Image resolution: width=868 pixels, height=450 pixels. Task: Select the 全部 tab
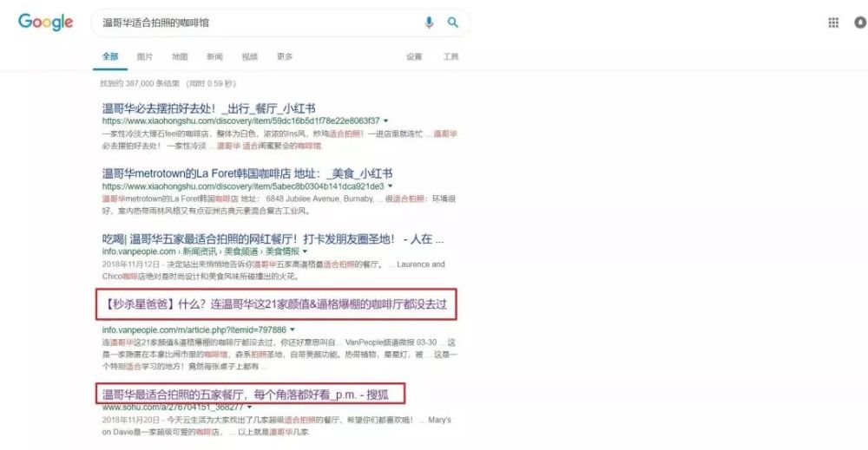pos(110,56)
